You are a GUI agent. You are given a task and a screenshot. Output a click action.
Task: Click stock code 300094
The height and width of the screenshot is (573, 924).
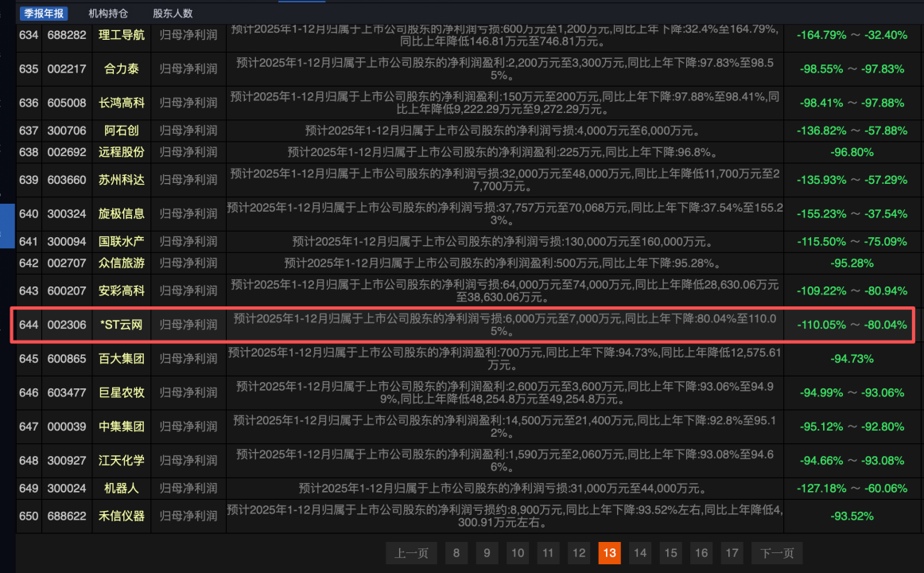point(67,241)
